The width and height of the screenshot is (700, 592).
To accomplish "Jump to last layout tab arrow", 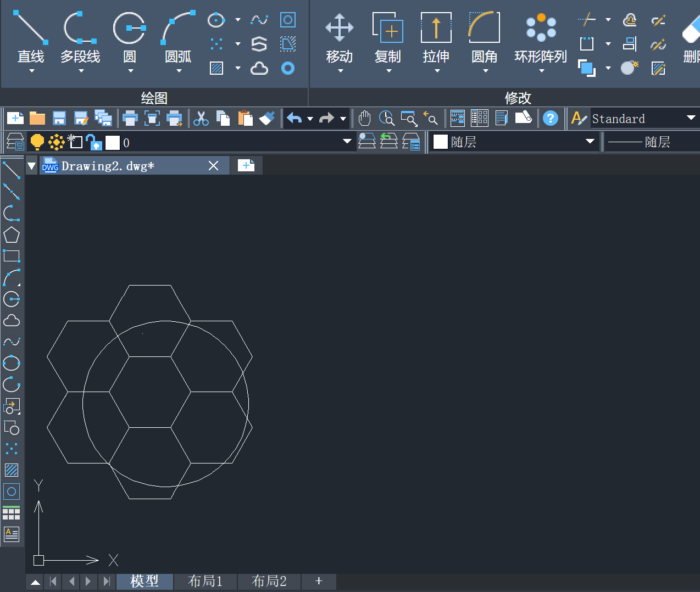I will [106, 581].
